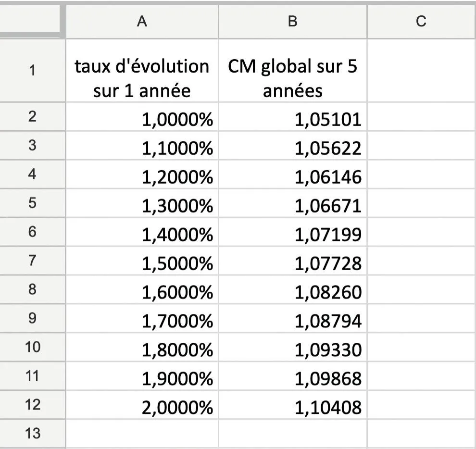Screen dimensions: 476x449
Task: Select row 2 header
Action: pyautogui.click(x=32, y=117)
